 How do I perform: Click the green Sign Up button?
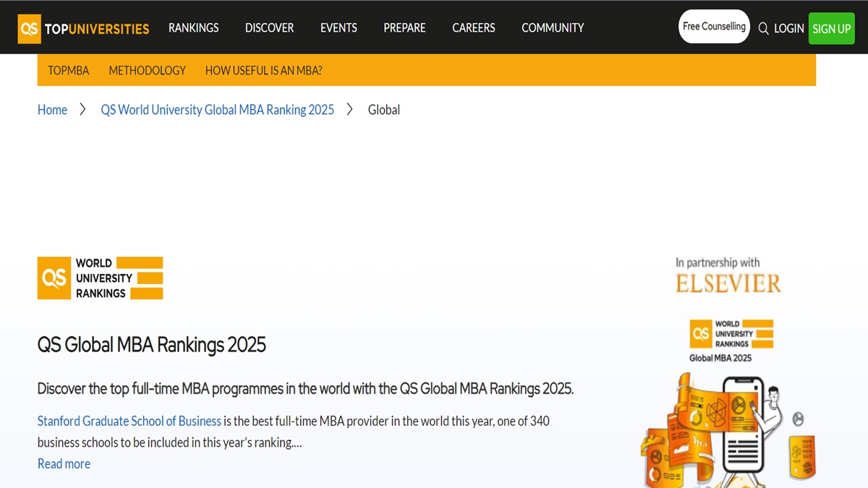[831, 29]
